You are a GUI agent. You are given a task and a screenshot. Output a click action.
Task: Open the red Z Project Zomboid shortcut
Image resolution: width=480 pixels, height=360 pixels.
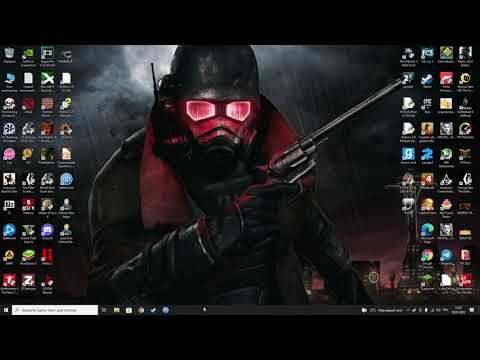point(28,282)
